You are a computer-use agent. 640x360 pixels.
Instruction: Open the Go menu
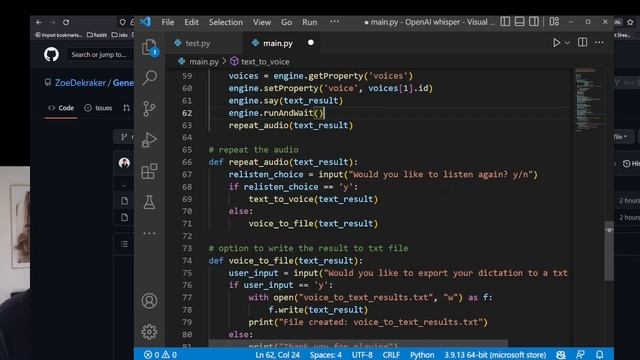(x=287, y=22)
